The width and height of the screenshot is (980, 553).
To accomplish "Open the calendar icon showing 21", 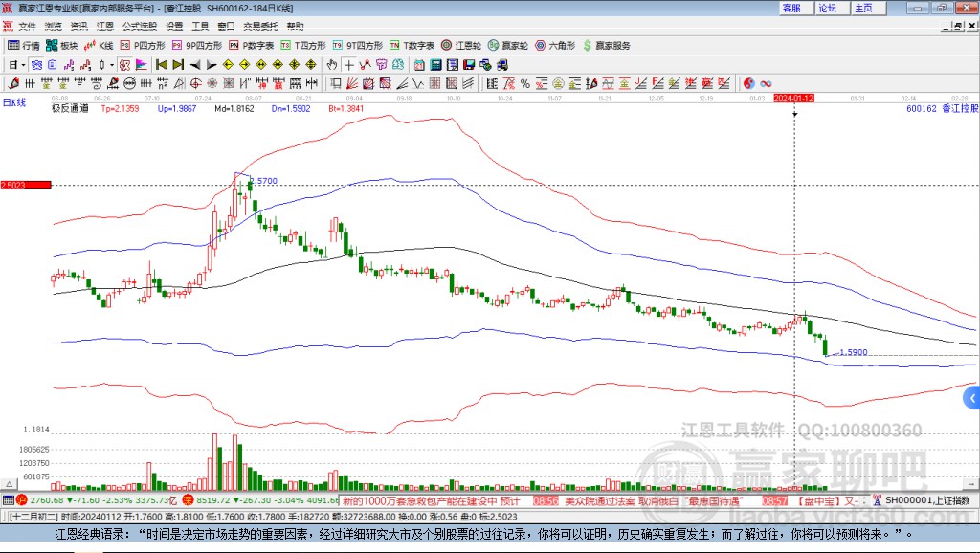I will point(419,65).
